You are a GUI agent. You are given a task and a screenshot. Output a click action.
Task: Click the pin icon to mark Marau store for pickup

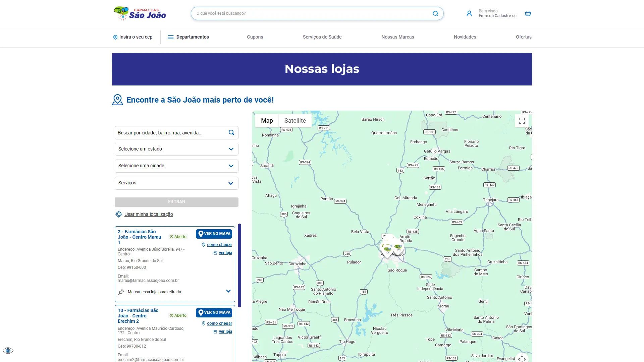121,292
